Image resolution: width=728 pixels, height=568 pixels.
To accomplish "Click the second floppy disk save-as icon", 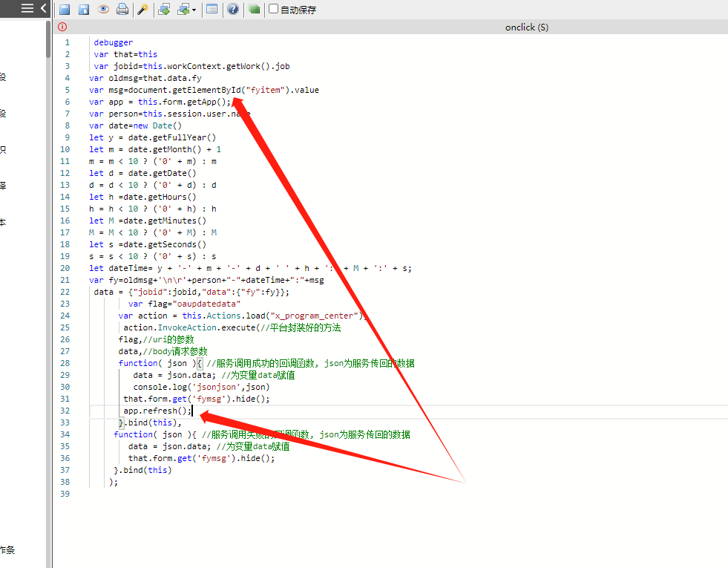I will (x=84, y=10).
